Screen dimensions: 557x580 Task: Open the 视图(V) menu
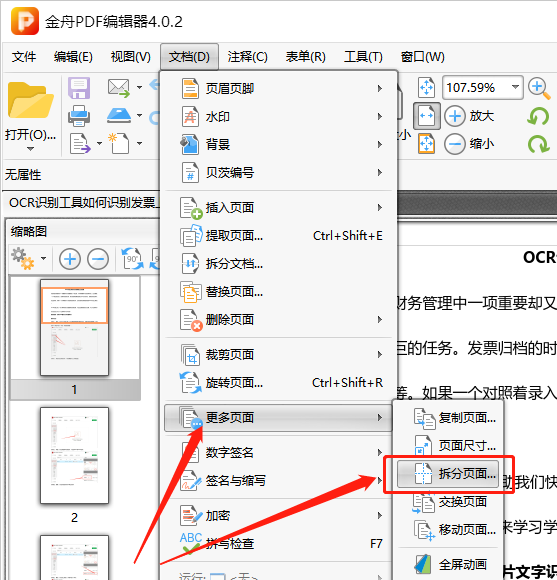pyautogui.click(x=131, y=57)
